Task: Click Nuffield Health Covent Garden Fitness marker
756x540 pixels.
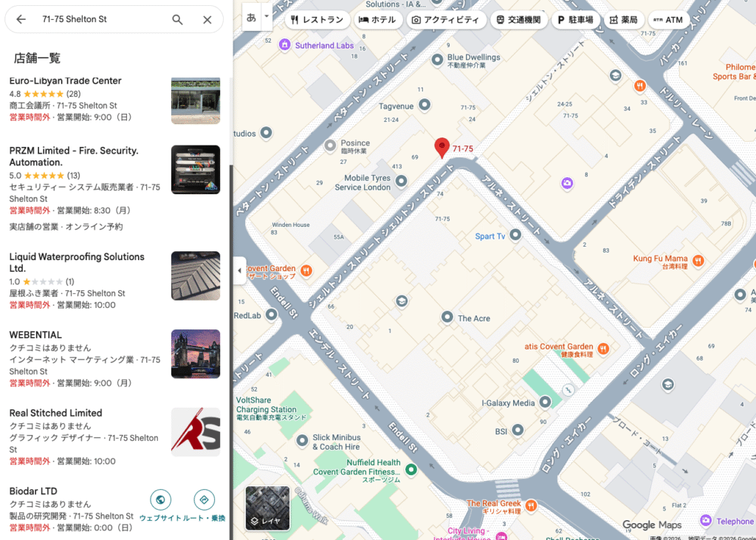Action: point(410,468)
